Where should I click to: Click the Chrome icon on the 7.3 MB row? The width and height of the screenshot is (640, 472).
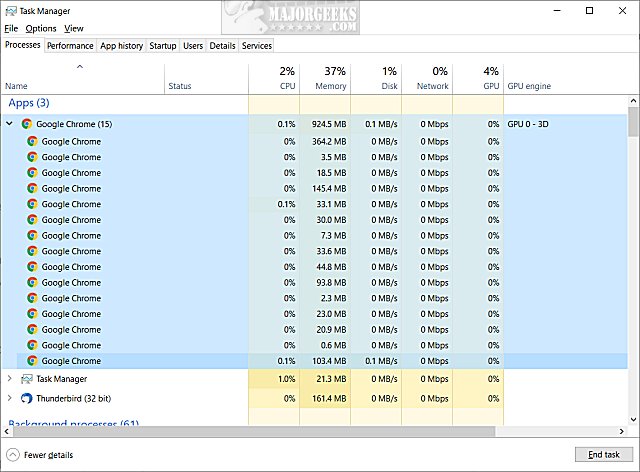tap(32, 236)
